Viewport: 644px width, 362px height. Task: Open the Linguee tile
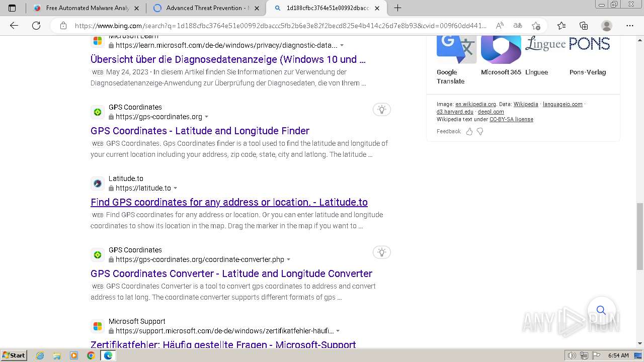(x=545, y=56)
